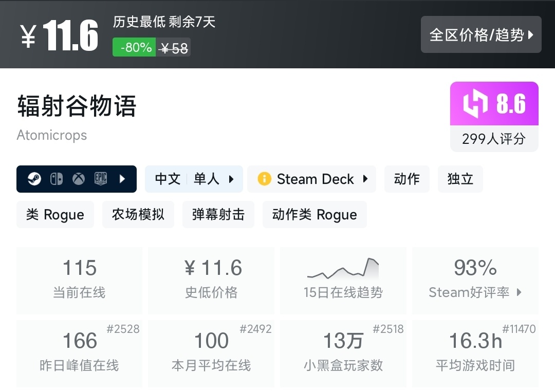
Task: Select the 类 Rogue tag
Action: (55, 214)
